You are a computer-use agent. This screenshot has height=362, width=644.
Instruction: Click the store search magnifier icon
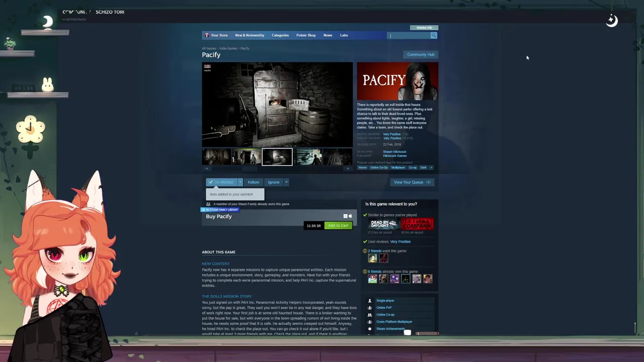434,35
